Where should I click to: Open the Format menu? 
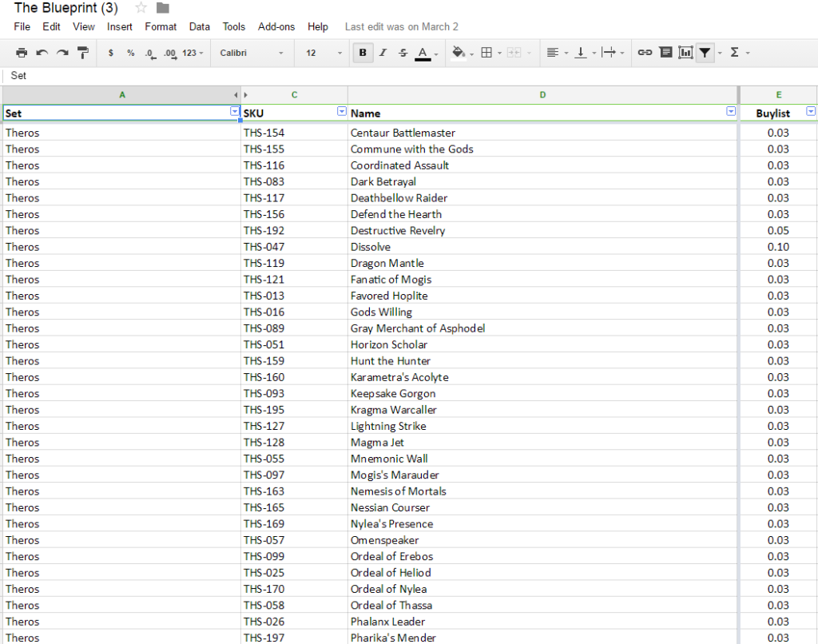[161, 26]
